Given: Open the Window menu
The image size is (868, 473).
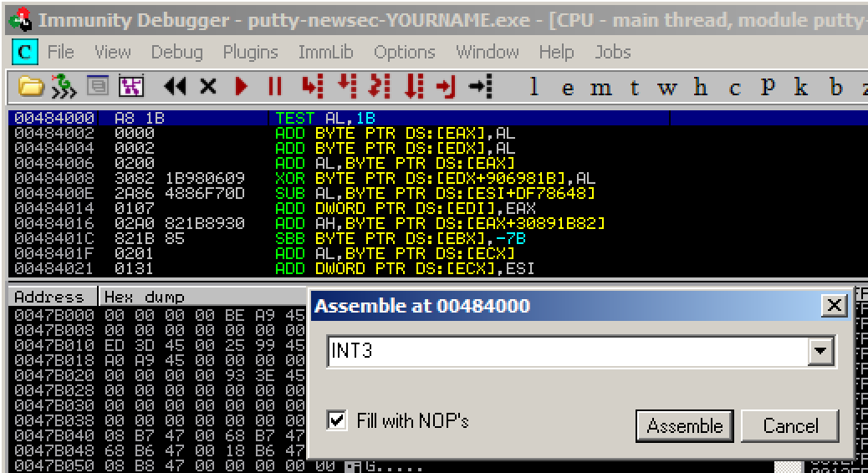Looking at the screenshot, I should point(488,52).
